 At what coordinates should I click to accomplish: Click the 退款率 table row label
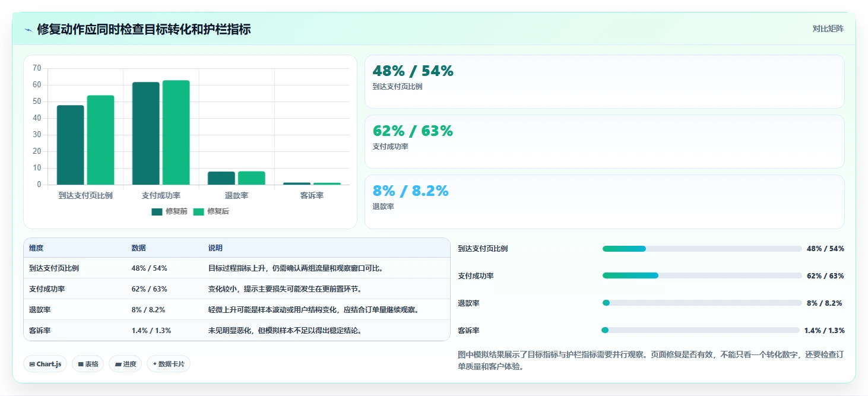[x=40, y=310]
